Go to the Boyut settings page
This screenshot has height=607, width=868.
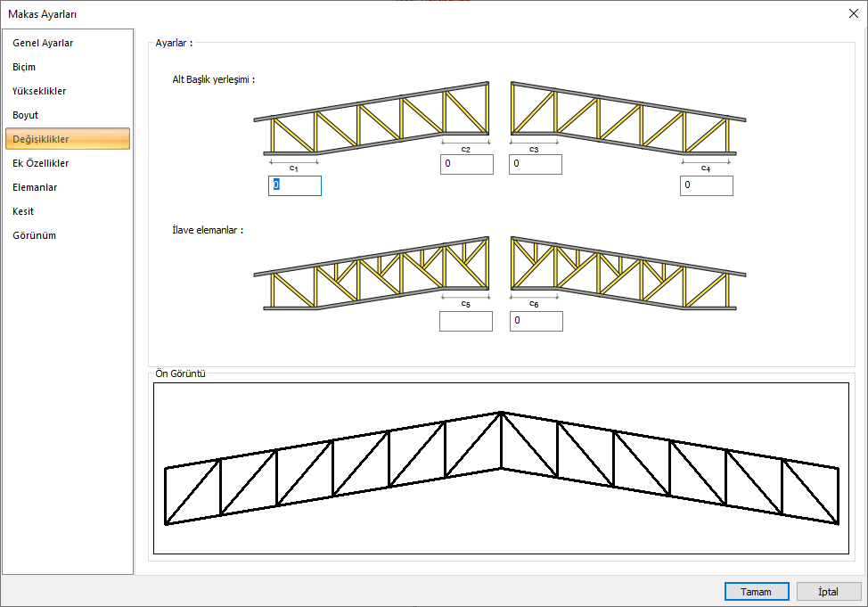click(25, 115)
